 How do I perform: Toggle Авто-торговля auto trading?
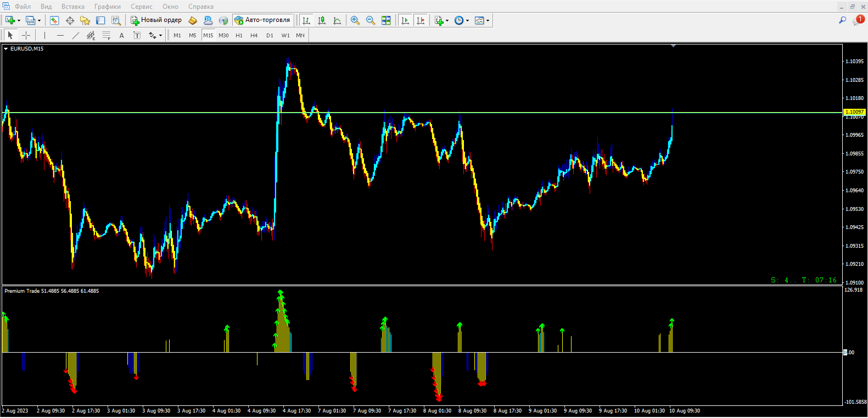[x=262, y=20]
